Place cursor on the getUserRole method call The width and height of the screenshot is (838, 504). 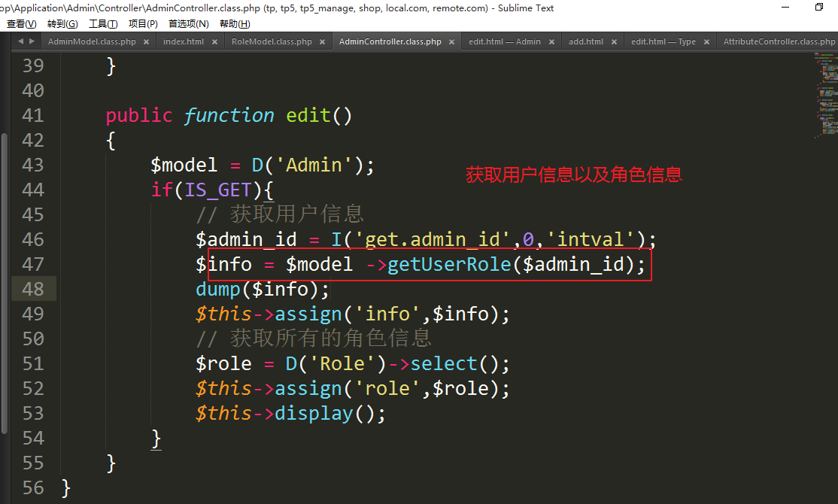coord(449,265)
